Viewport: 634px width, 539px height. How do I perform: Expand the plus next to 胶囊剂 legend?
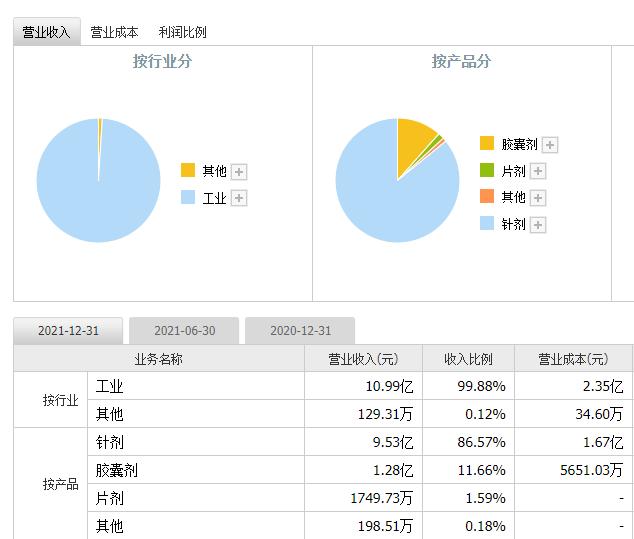tap(550, 145)
